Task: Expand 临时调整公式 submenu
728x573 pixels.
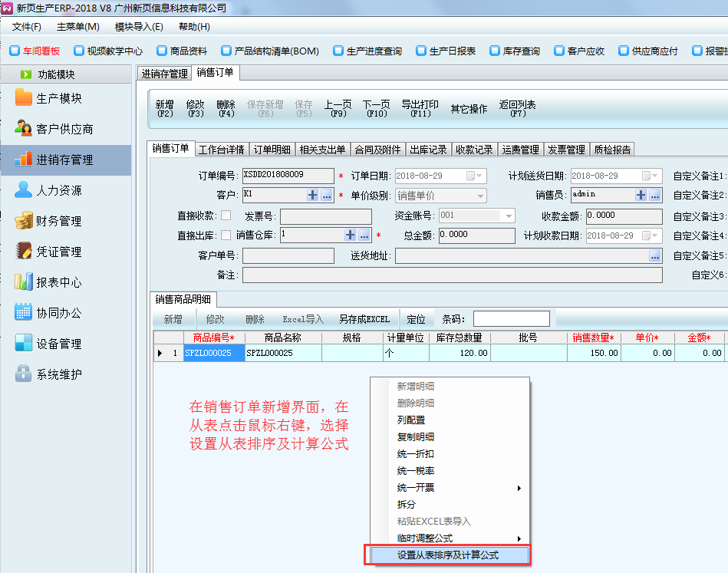Action: point(519,538)
